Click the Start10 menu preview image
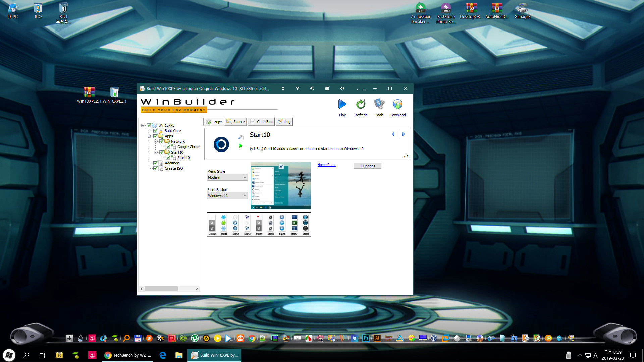Viewport: 644px width, 362px height. pos(281,186)
